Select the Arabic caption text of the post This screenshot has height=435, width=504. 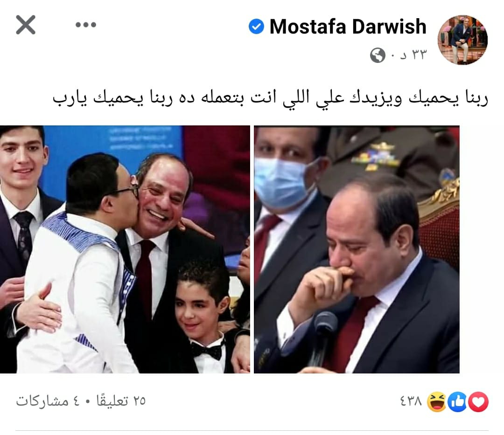coord(270,97)
